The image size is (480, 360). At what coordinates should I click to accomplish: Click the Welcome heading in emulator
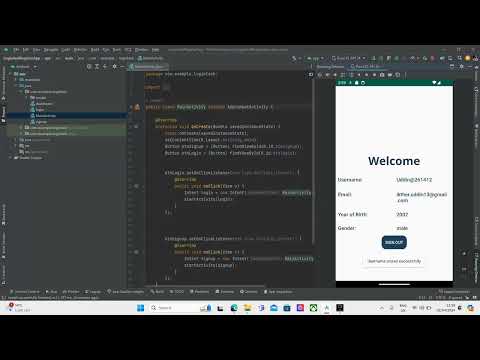tap(394, 161)
